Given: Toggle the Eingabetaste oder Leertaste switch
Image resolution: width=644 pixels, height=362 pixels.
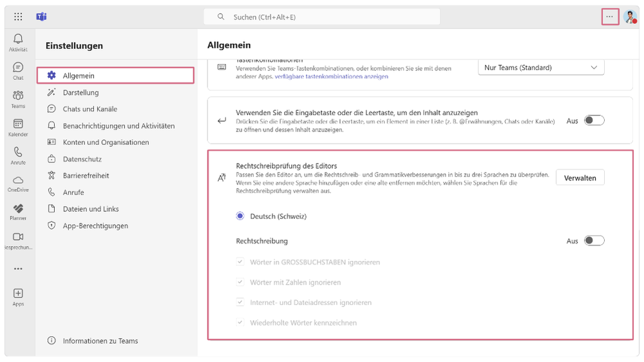Looking at the screenshot, I should tap(594, 120).
